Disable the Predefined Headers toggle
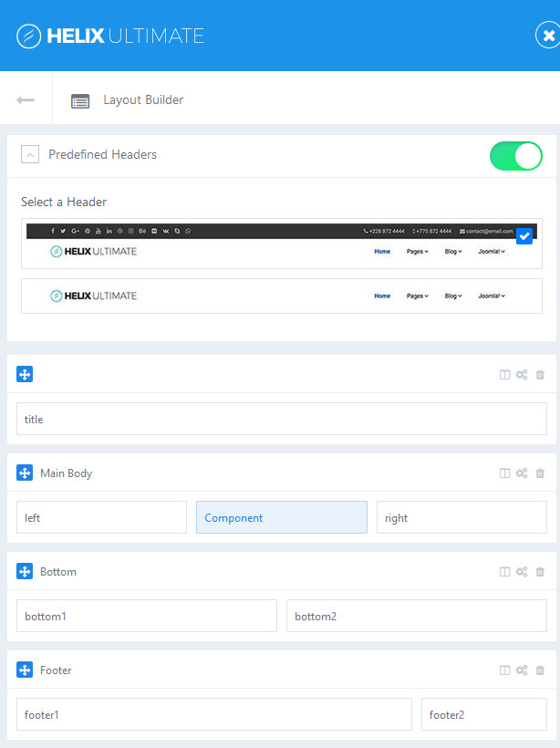The image size is (560, 748). pos(516,156)
